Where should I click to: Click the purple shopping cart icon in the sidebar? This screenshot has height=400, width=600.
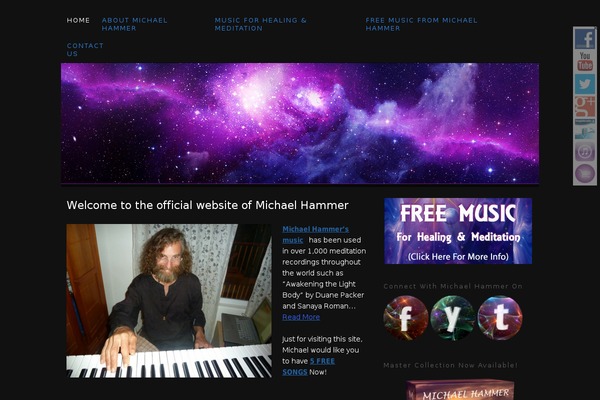(585, 174)
